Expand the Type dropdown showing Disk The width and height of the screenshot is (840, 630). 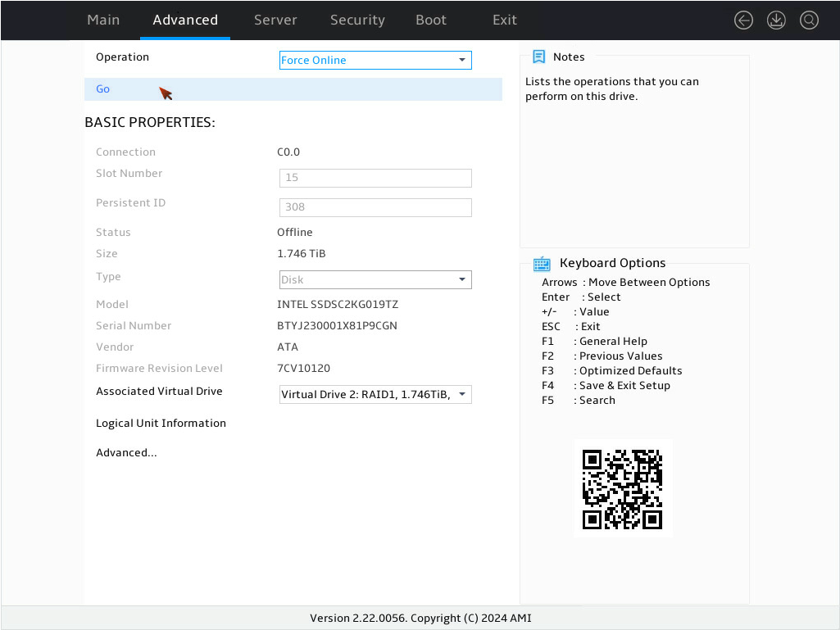click(375, 279)
